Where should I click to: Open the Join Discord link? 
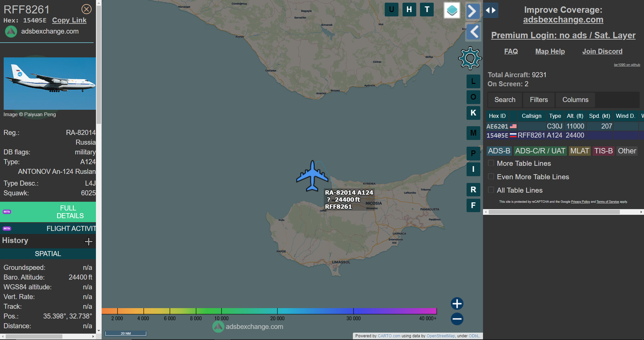(602, 51)
